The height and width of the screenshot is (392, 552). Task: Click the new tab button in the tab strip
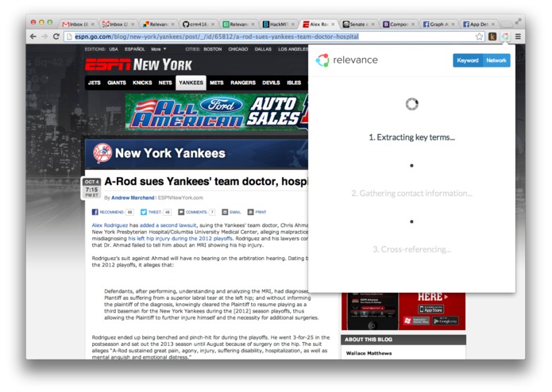coord(507,25)
